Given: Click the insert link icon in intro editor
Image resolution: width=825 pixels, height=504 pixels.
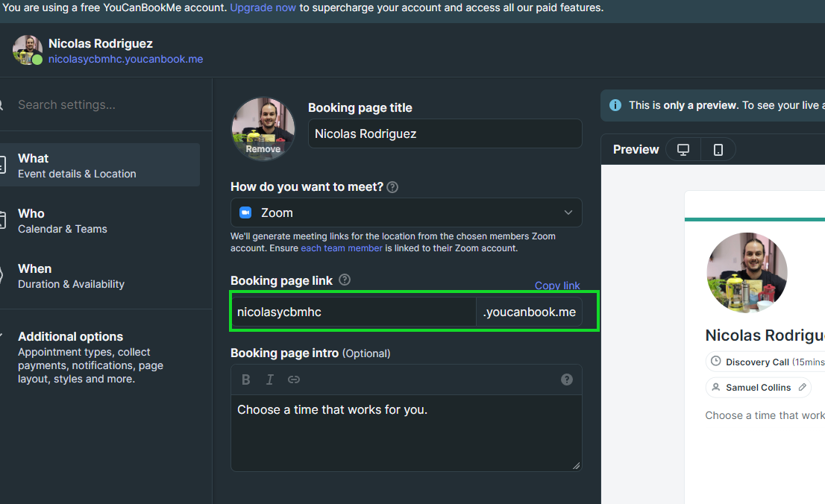Looking at the screenshot, I should [x=294, y=379].
